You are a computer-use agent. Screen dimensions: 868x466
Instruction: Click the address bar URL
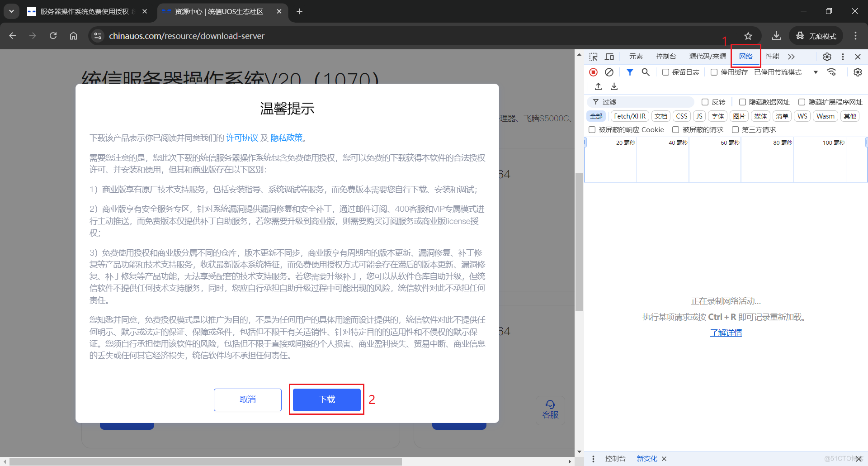coord(186,36)
